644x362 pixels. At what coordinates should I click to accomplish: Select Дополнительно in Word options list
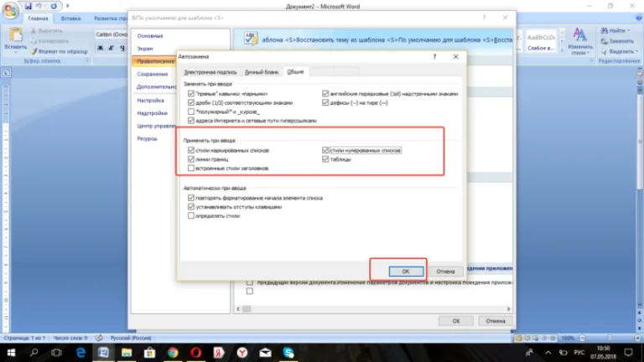coord(156,86)
